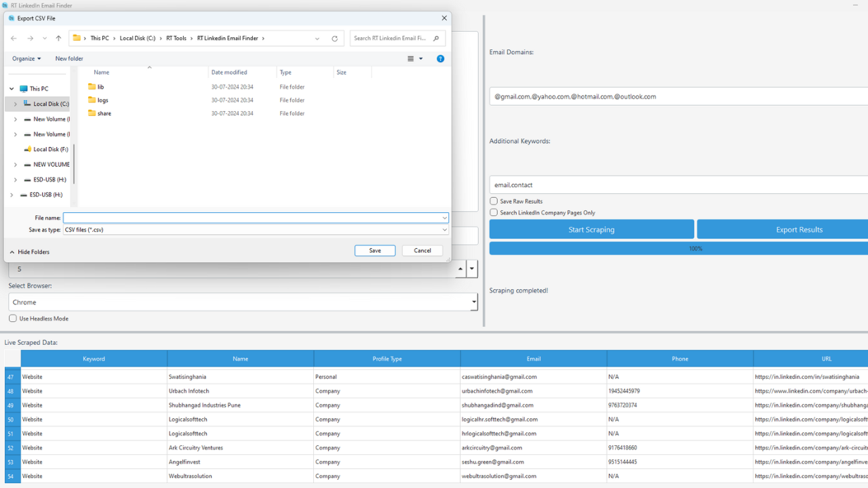The image size is (868, 488).
Task: Check Search LinkedIn Company Pages Only
Action: coord(493,211)
